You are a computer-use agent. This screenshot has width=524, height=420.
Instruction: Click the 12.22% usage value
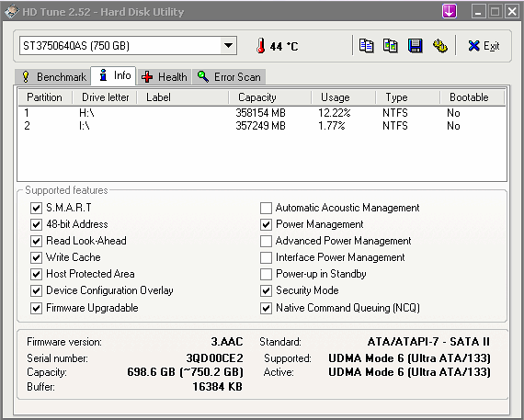coord(335,113)
